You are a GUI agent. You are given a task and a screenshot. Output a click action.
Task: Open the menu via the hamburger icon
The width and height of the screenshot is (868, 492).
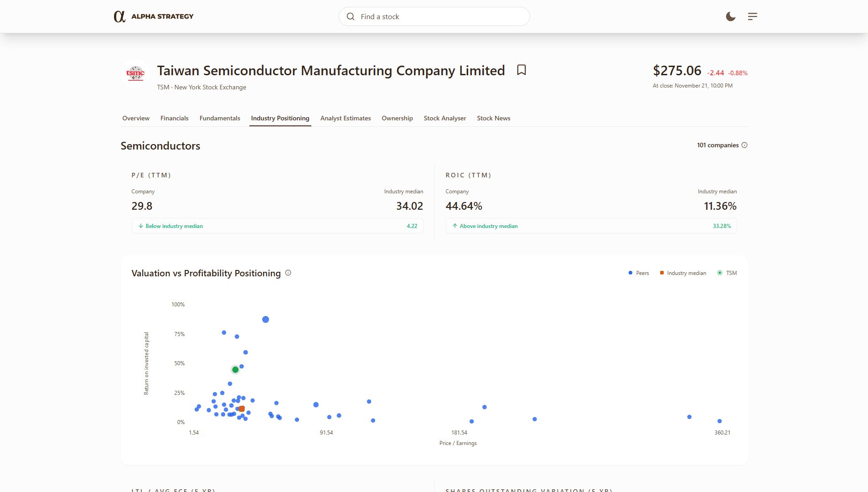click(752, 16)
